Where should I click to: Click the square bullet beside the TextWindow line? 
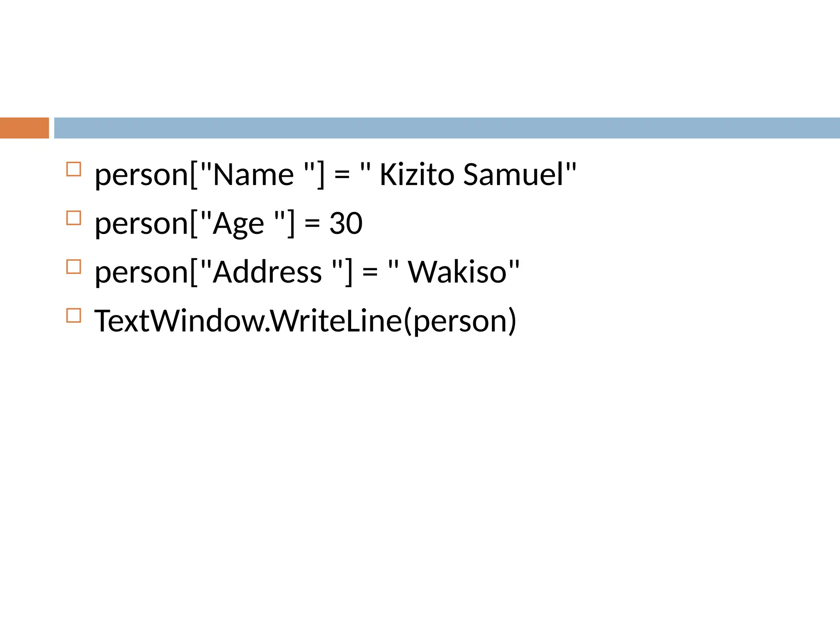(73, 315)
